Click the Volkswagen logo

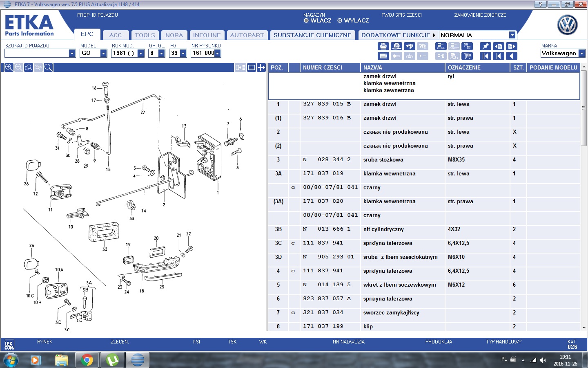pos(567,25)
